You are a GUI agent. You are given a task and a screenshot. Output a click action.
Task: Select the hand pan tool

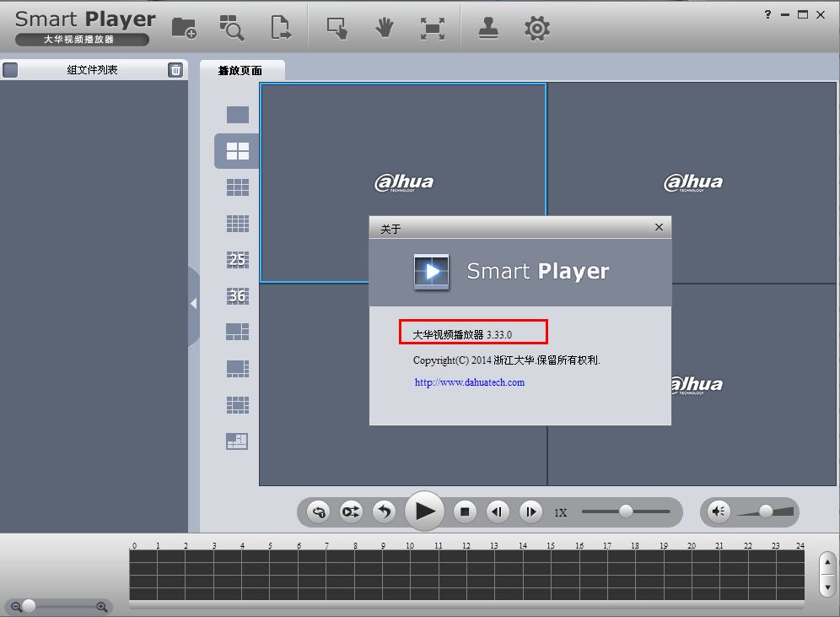tap(384, 28)
